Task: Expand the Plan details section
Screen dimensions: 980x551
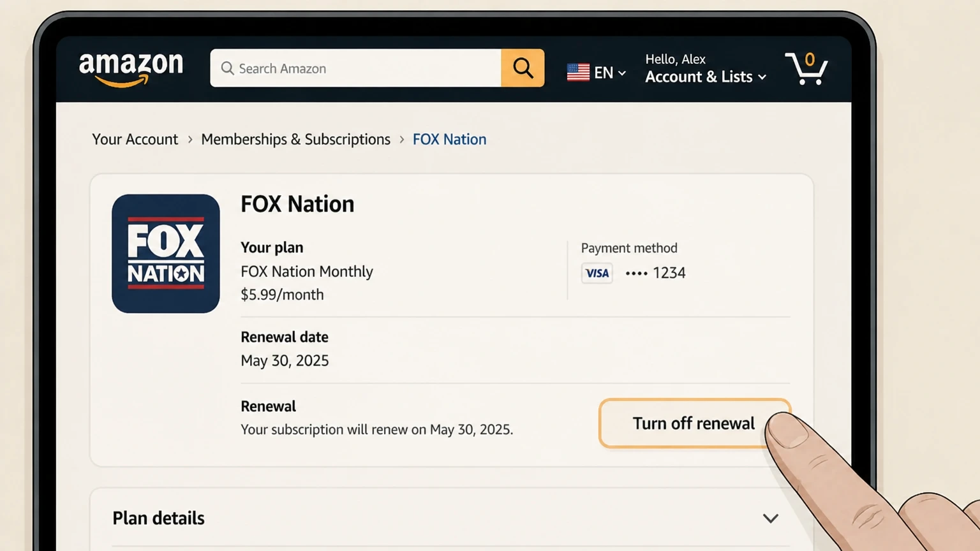Action: [x=771, y=518]
